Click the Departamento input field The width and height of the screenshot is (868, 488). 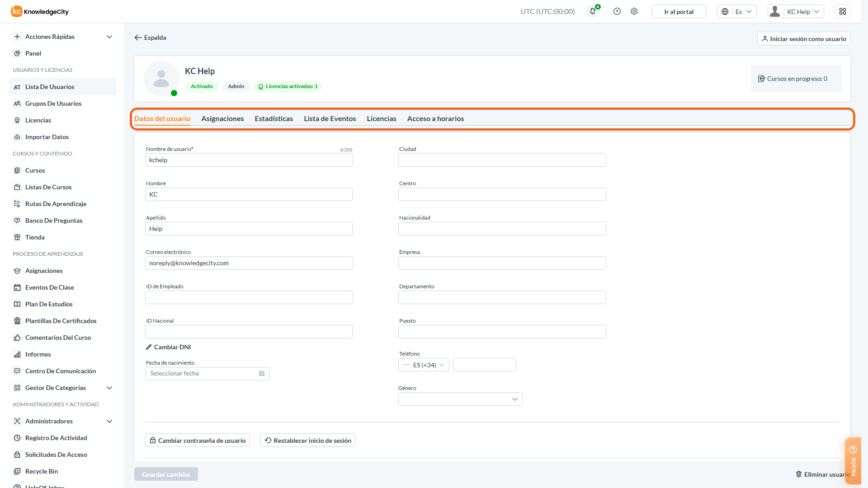coord(502,297)
